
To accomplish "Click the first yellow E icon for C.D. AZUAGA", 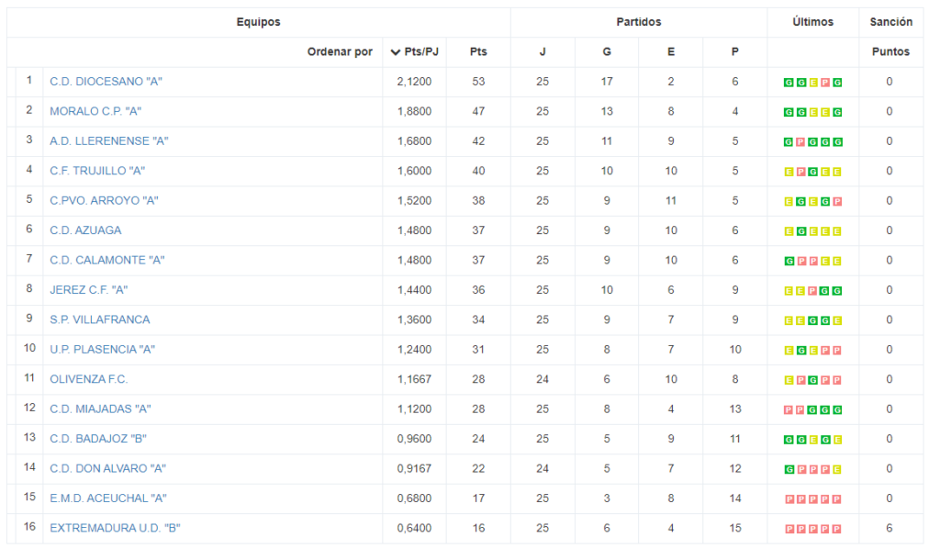I will pyautogui.click(x=789, y=230).
